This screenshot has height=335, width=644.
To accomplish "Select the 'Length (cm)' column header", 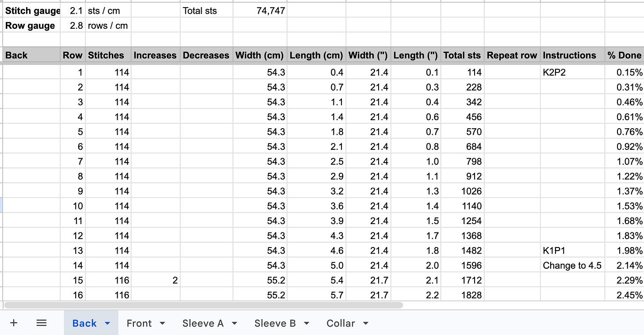I will click(316, 55).
